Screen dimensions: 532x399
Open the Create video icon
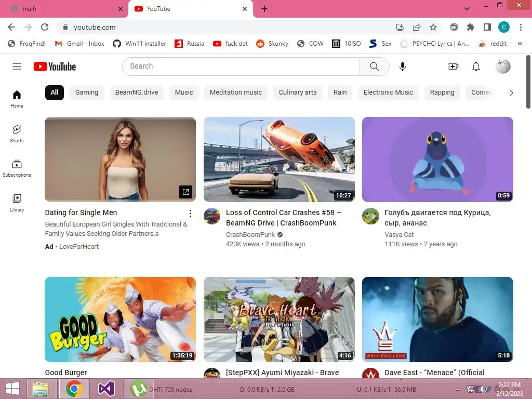(453, 66)
